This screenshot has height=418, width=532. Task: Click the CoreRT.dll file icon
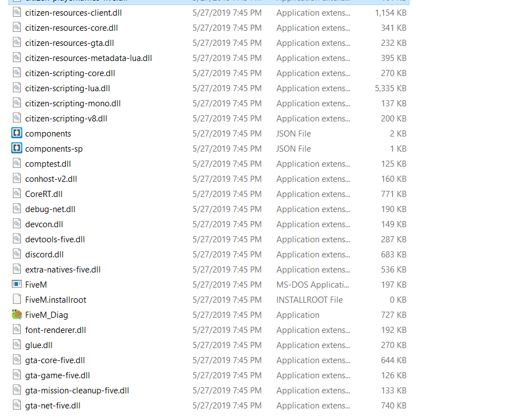[x=17, y=194]
